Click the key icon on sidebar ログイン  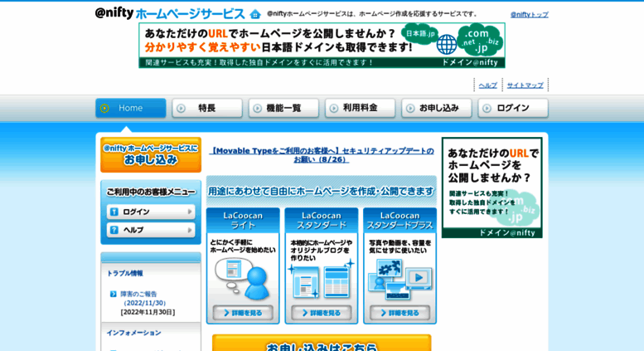coord(114,212)
